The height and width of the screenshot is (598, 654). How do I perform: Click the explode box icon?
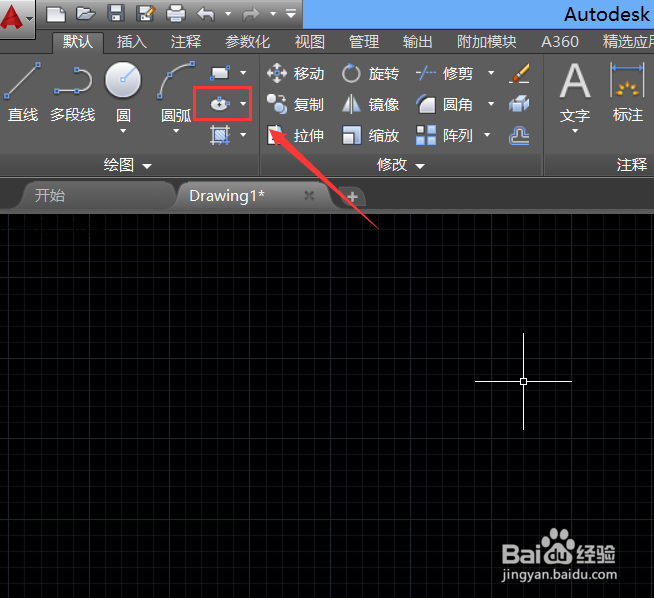(x=519, y=104)
